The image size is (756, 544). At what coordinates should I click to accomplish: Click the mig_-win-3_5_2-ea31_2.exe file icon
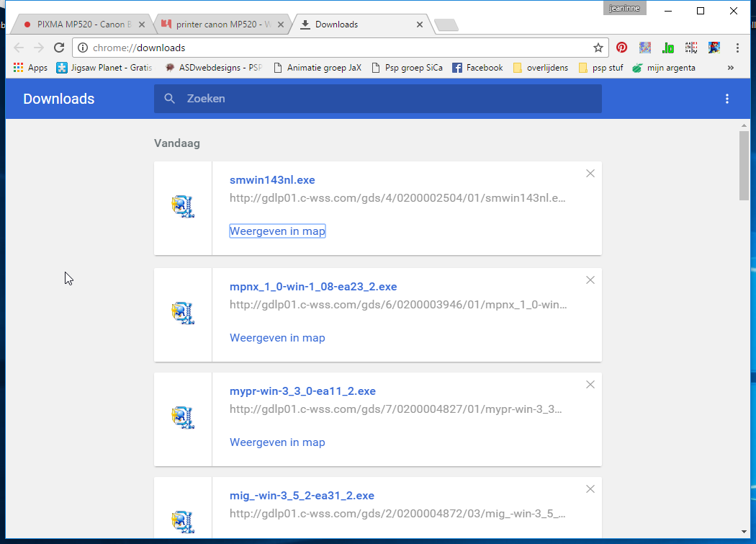[x=183, y=522]
